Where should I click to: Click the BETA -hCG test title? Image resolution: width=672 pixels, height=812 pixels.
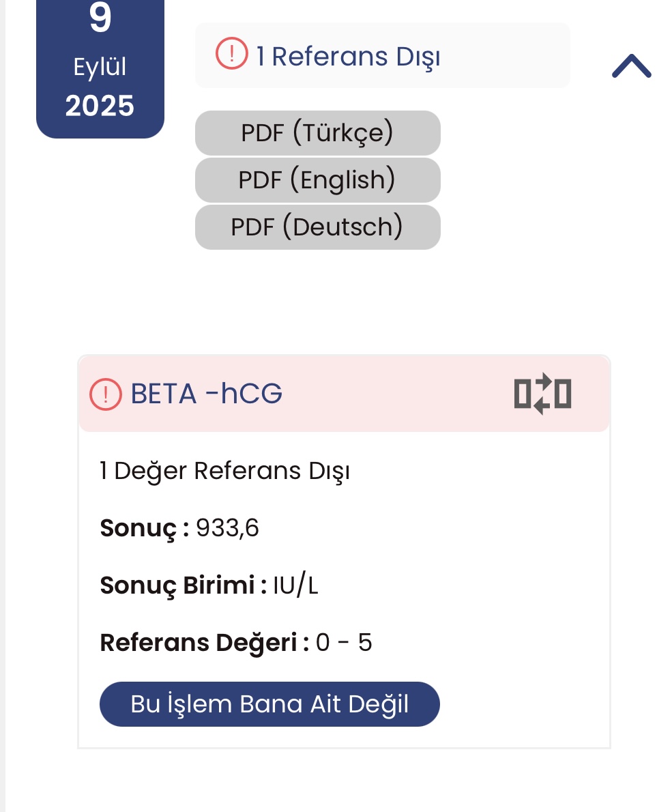click(x=207, y=394)
